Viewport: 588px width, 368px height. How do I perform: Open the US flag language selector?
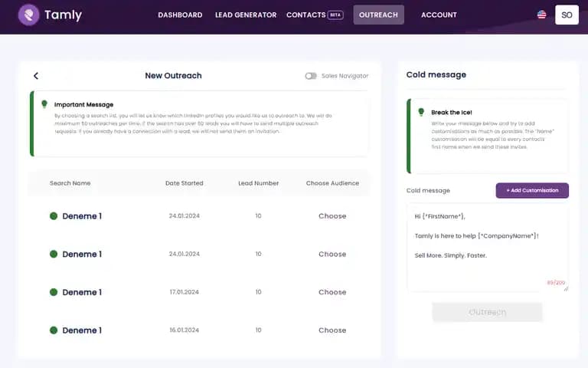(x=541, y=15)
